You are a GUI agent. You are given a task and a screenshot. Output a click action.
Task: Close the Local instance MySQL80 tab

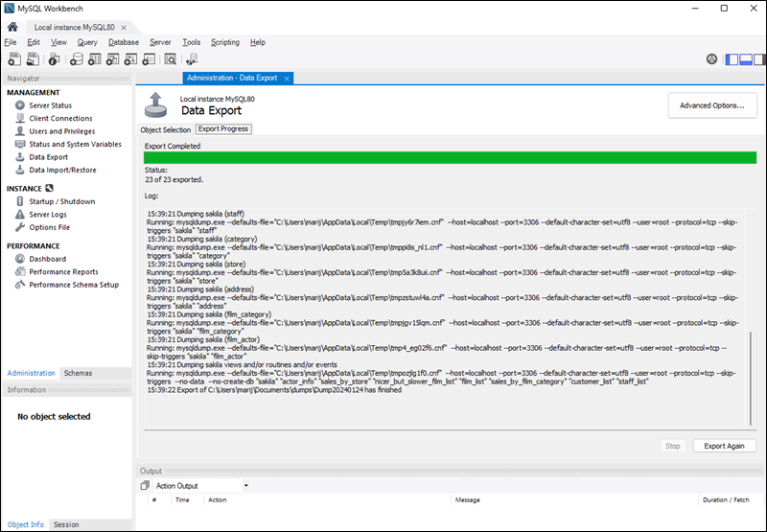pos(124,28)
